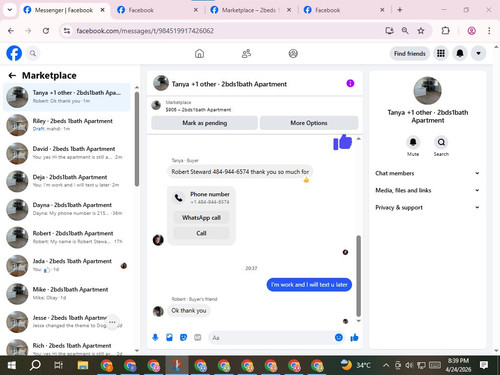
Task: Open Riley's 2beds 1bath Apartment chat
Action: point(67,125)
